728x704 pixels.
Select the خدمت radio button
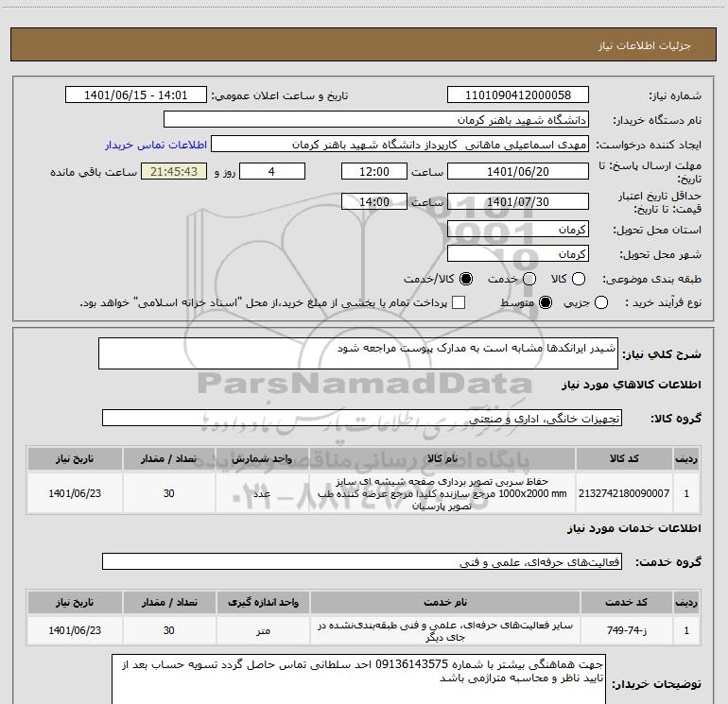pyautogui.click(x=529, y=279)
